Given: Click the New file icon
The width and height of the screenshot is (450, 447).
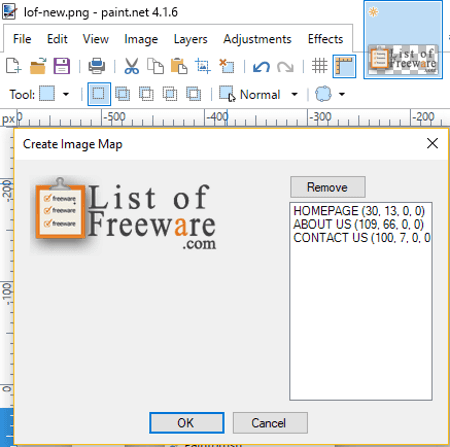Looking at the screenshot, I should 14,66.
